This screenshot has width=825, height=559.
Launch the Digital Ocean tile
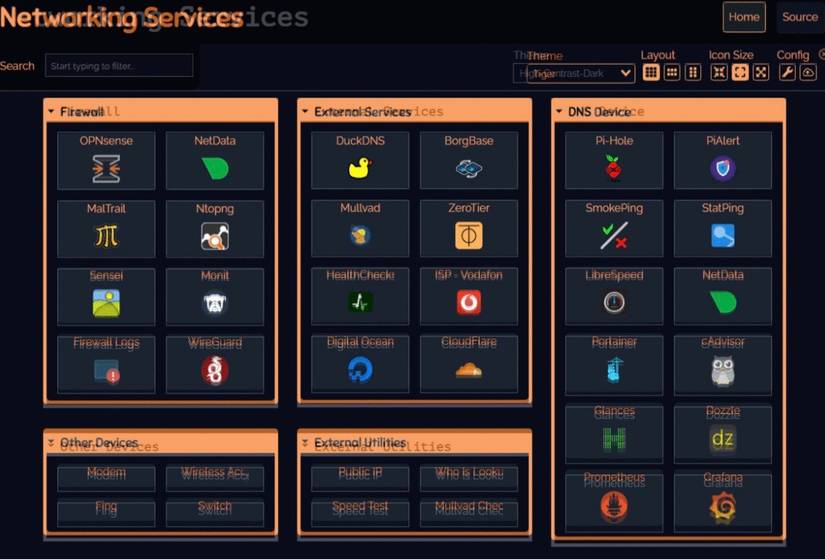[x=360, y=363]
